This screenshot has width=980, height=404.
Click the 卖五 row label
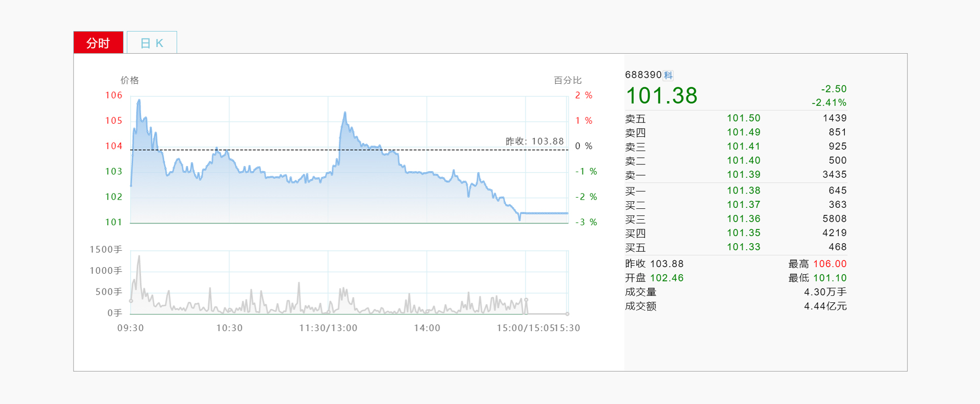pos(635,119)
